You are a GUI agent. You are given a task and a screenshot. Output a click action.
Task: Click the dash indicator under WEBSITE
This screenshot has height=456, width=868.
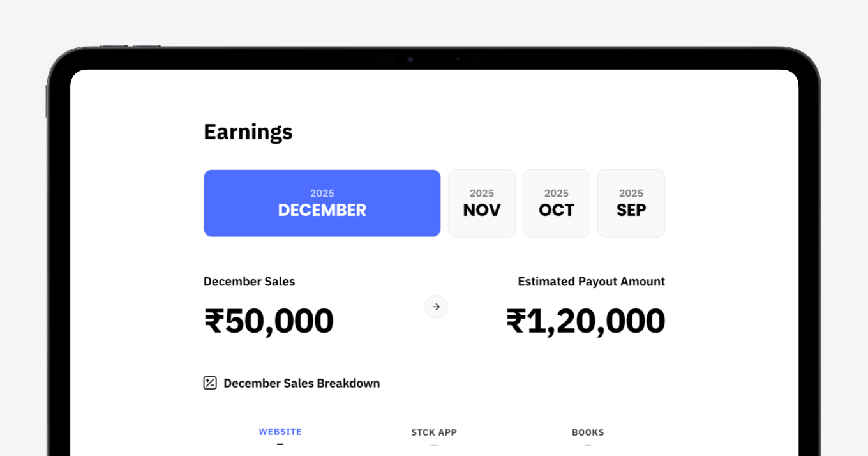(280, 445)
